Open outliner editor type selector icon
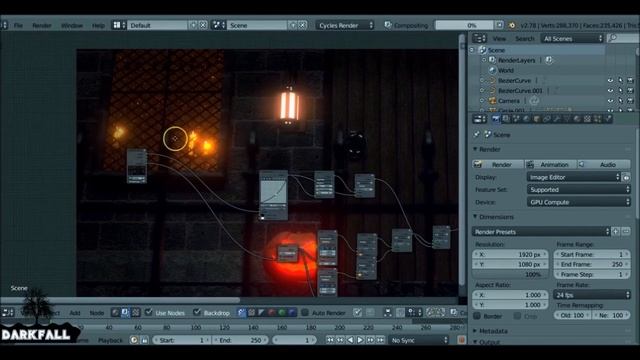This screenshot has width=640, height=360. click(479, 38)
